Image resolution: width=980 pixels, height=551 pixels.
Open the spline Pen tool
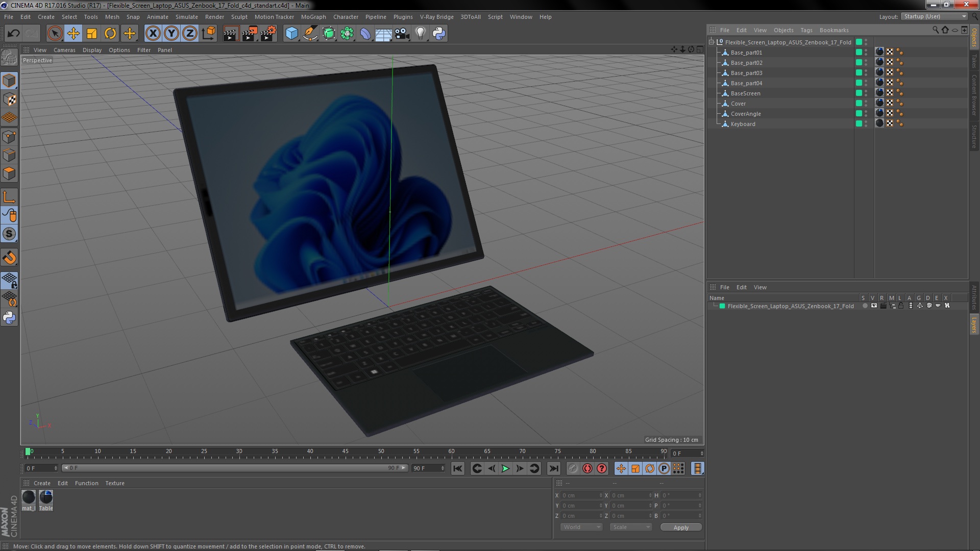click(x=310, y=34)
